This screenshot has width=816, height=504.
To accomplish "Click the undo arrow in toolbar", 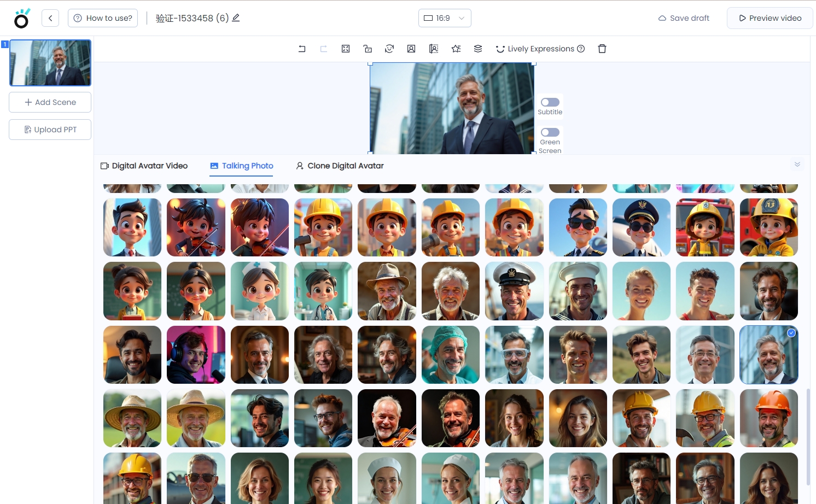I will click(x=302, y=49).
